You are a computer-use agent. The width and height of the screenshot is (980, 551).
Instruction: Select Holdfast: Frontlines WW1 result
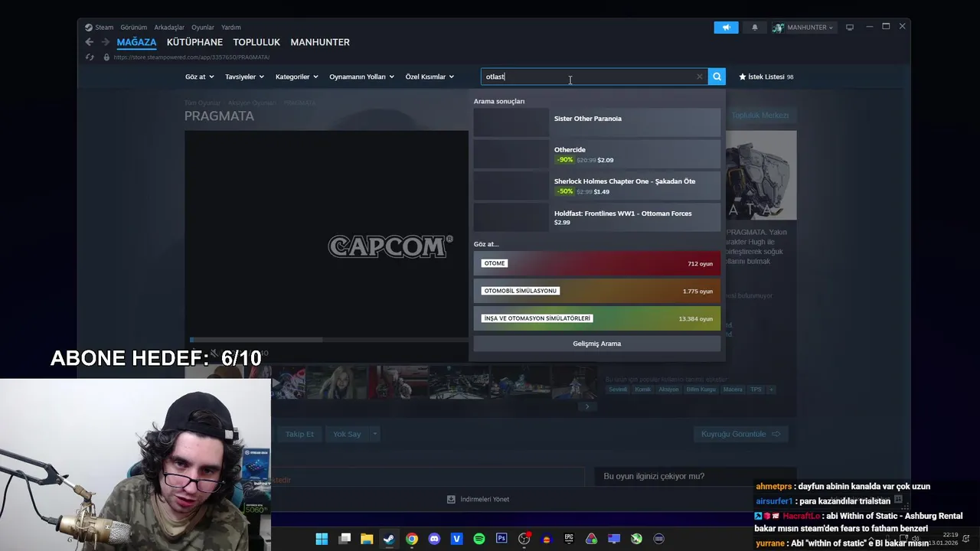pos(597,217)
